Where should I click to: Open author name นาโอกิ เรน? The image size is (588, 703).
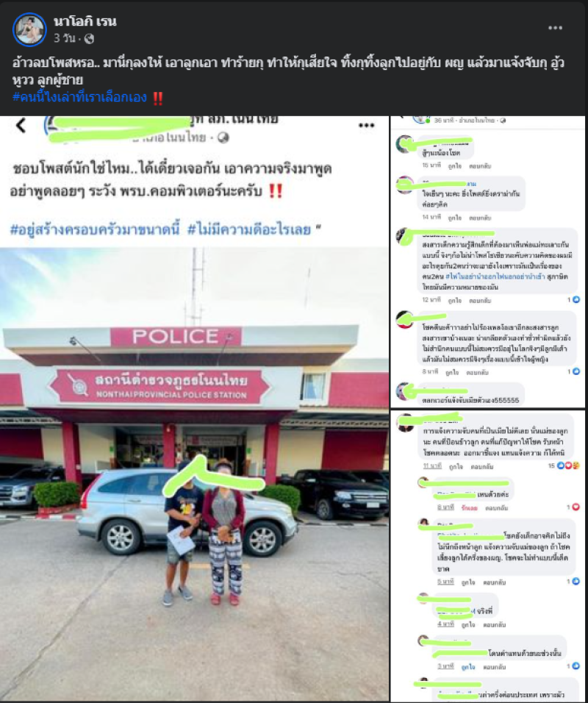(85, 21)
